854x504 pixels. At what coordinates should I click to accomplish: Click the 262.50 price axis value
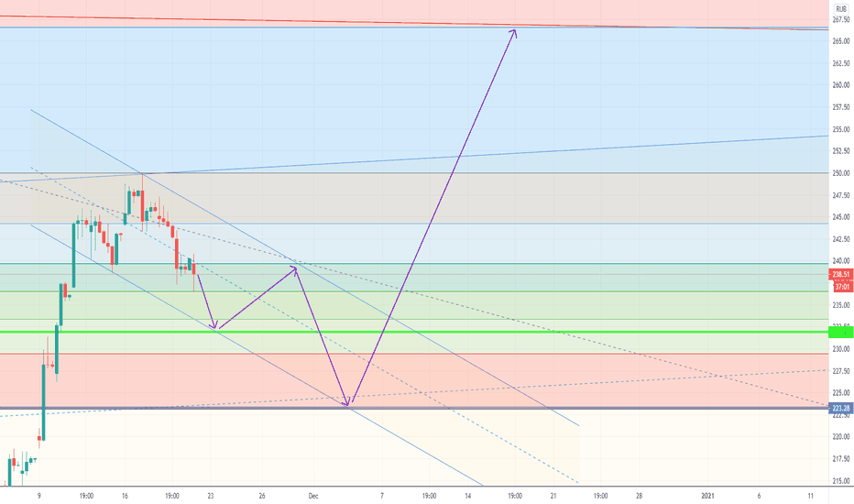point(841,63)
